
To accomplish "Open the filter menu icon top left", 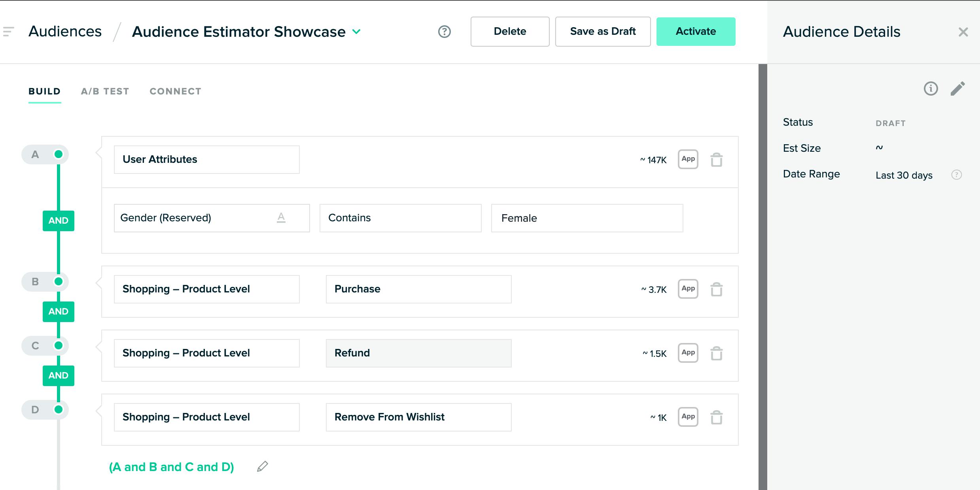I will (x=7, y=31).
